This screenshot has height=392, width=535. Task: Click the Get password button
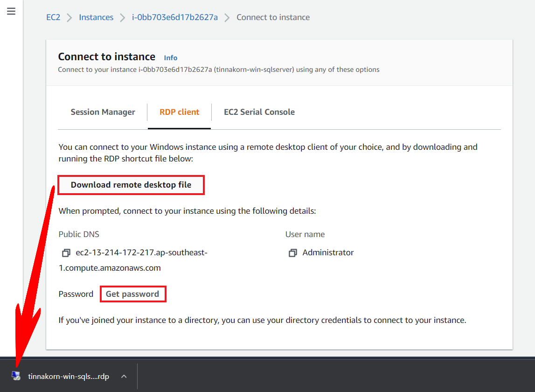[133, 294]
